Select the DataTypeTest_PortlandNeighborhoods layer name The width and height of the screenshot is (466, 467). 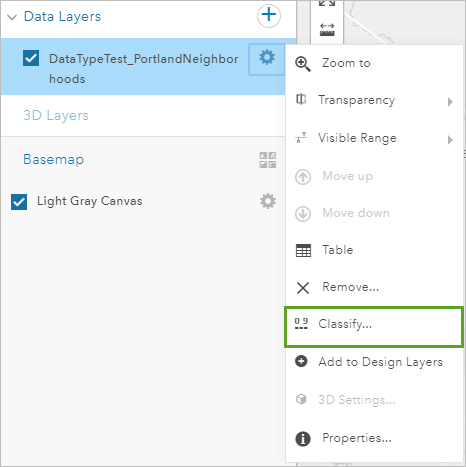144,69
